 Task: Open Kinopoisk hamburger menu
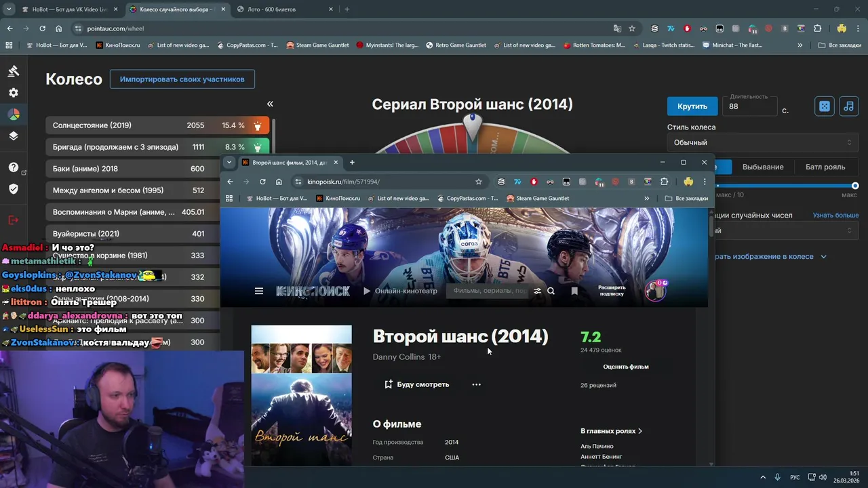[258, 291]
